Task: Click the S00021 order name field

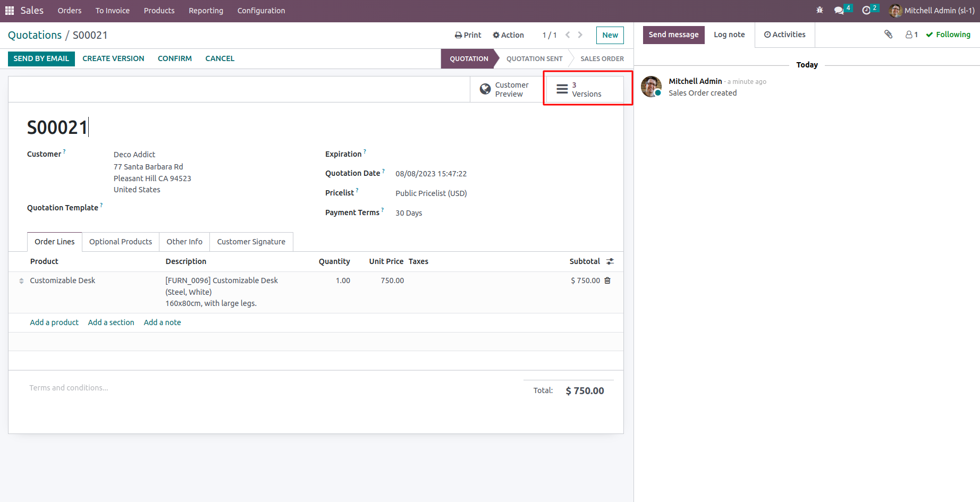Action: [x=58, y=127]
